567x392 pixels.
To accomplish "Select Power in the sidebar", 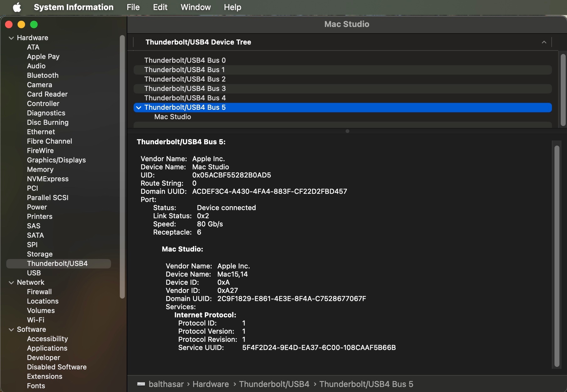I will tap(37, 207).
